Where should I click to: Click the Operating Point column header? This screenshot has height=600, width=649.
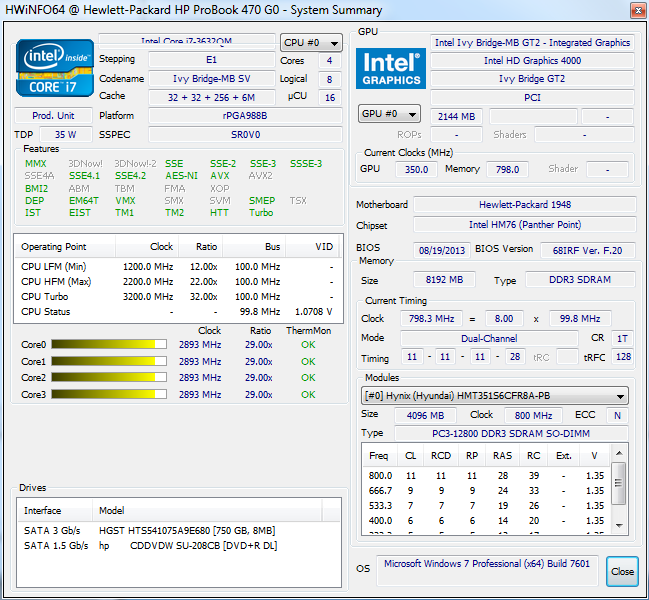[65, 247]
